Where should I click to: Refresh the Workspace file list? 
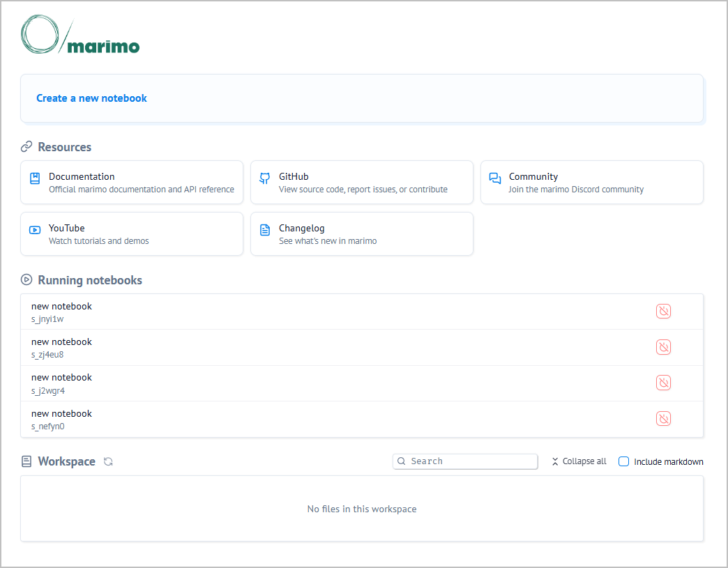pos(108,461)
